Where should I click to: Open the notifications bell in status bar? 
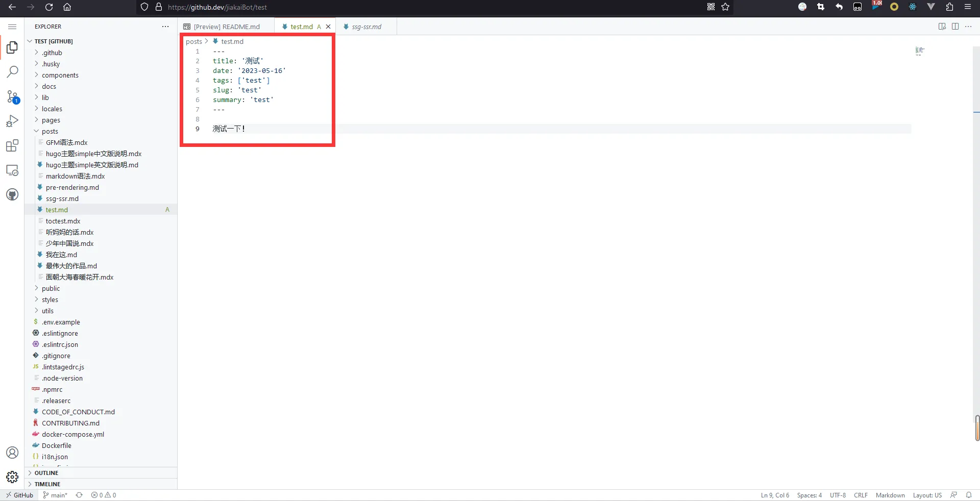[969, 495]
